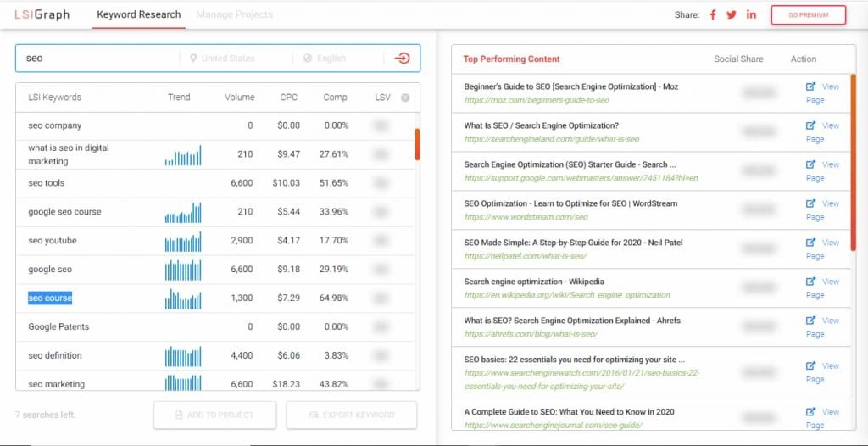Click the LinkedIn share icon

(751, 14)
